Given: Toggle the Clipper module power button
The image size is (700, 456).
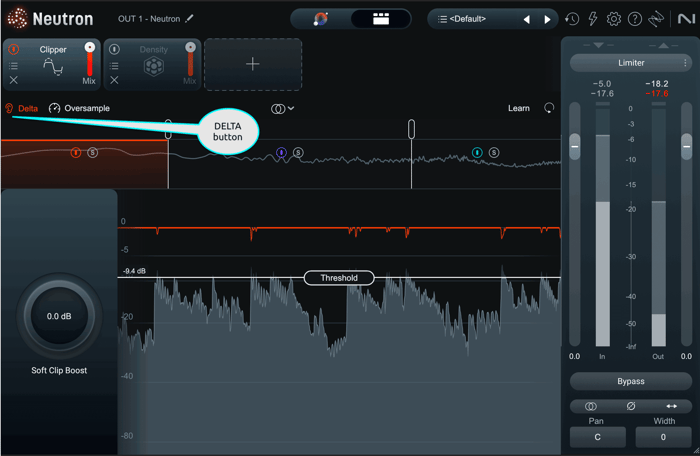Looking at the screenshot, I should point(13,49).
